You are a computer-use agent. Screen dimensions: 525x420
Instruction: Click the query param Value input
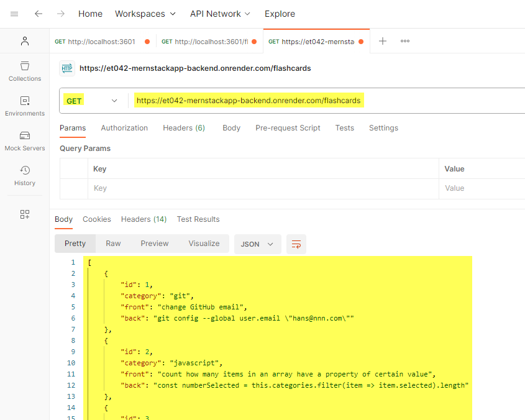(x=482, y=188)
